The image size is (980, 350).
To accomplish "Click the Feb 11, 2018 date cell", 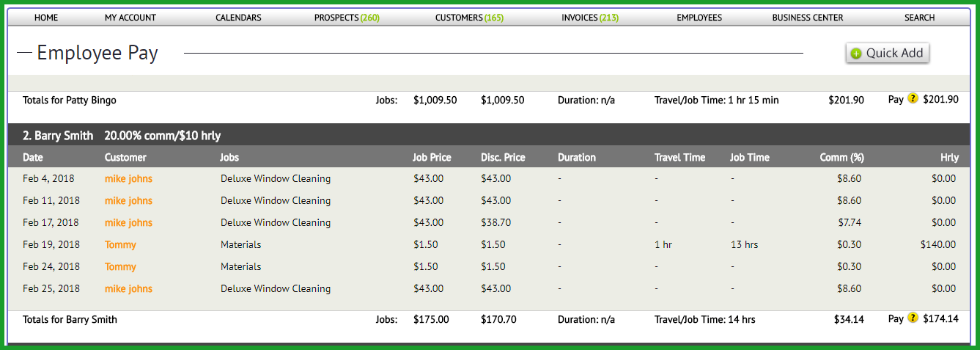I will tap(51, 200).
